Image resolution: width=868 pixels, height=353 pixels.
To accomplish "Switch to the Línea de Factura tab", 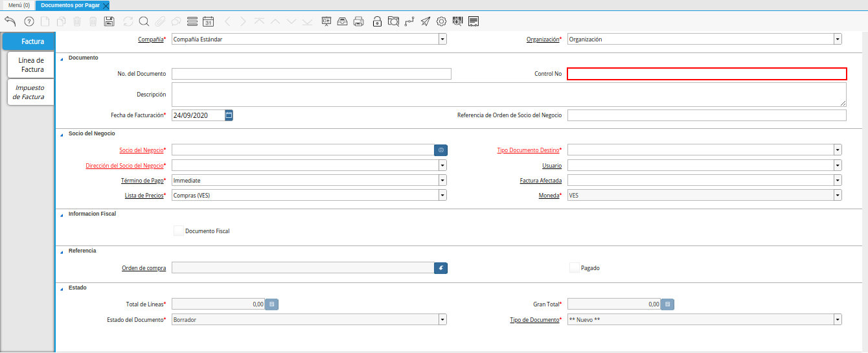I will 31,65.
